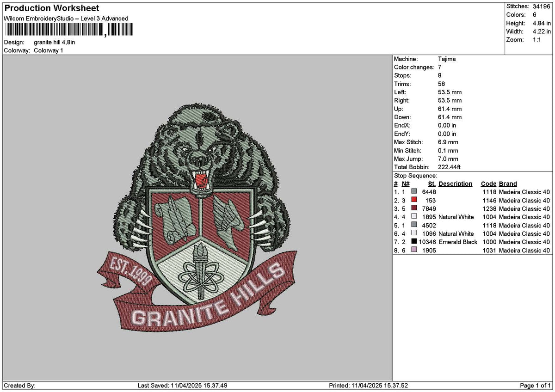Click thread code '1238' in stop 3
The height and width of the screenshot is (392, 555).
(489, 208)
